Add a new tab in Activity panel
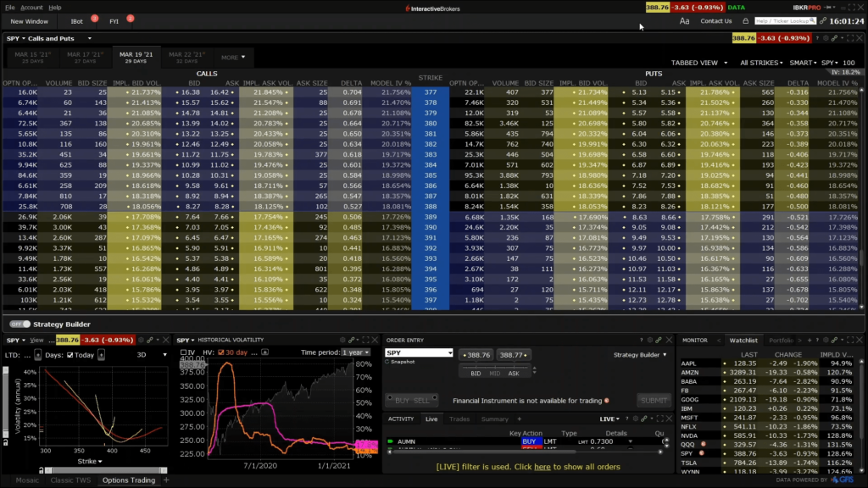This screenshot has height=488, width=868. click(x=519, y=419)
